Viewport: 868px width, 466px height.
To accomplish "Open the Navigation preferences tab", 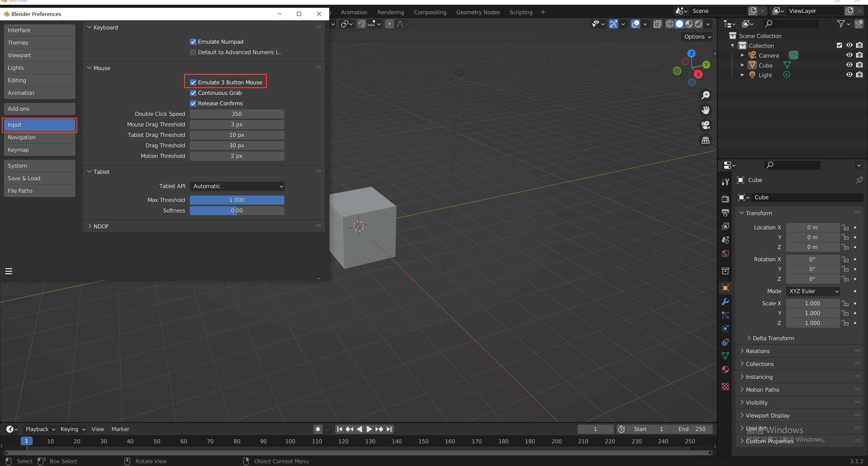I will tap(40, 137).
